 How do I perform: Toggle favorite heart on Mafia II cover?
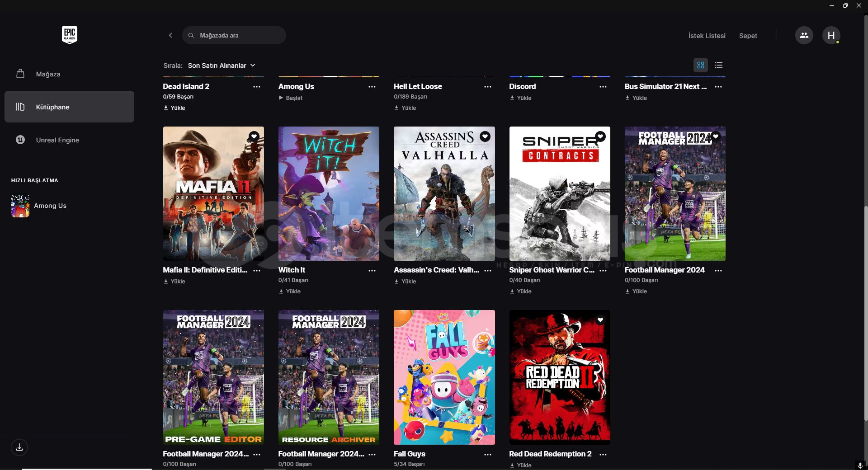tap(254, 136)
